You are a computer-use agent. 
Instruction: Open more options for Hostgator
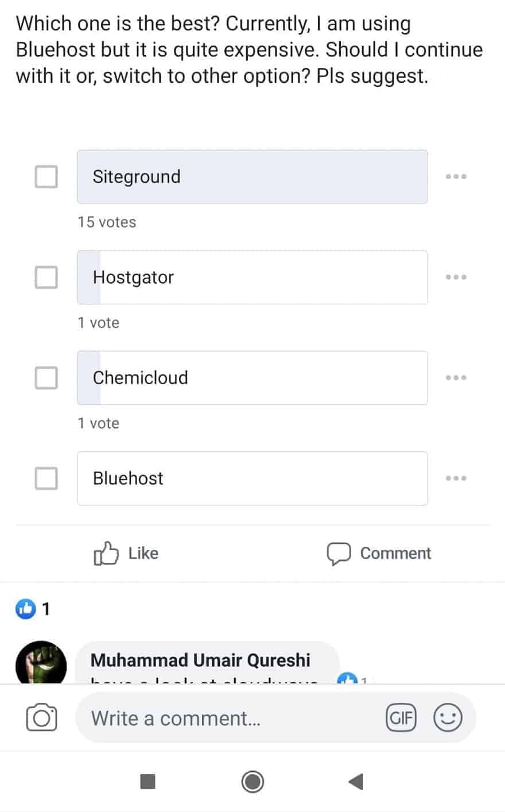point(456,277)
